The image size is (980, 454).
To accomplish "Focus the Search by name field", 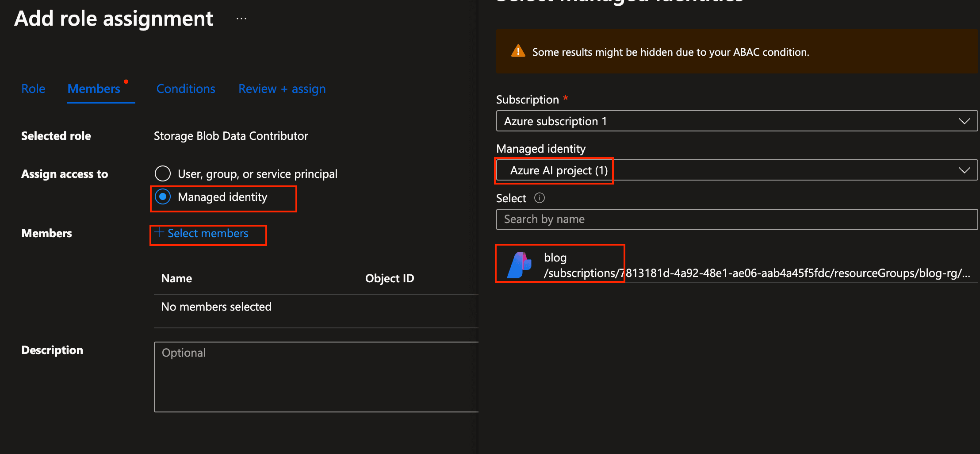I will [737, 219].
